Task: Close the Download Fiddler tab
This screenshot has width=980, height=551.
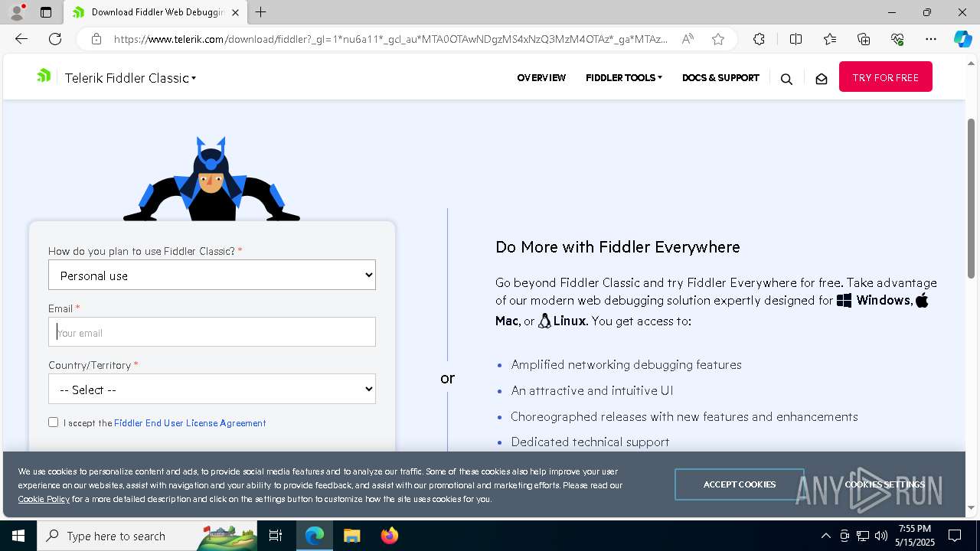Action: coord(236,12)
